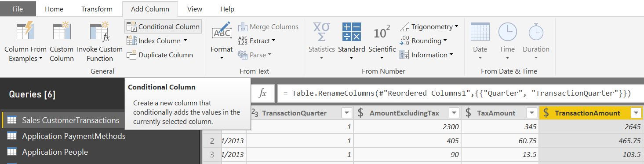Viewport: 644px width, 164px height.
Task: Click the TransactionAmount currency type icon
Action: pos(546,113)
